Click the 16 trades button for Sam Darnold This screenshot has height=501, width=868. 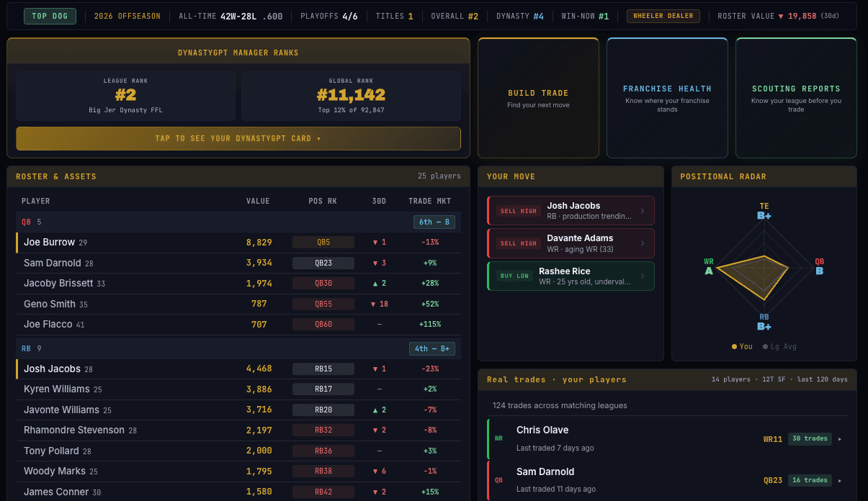810,480
